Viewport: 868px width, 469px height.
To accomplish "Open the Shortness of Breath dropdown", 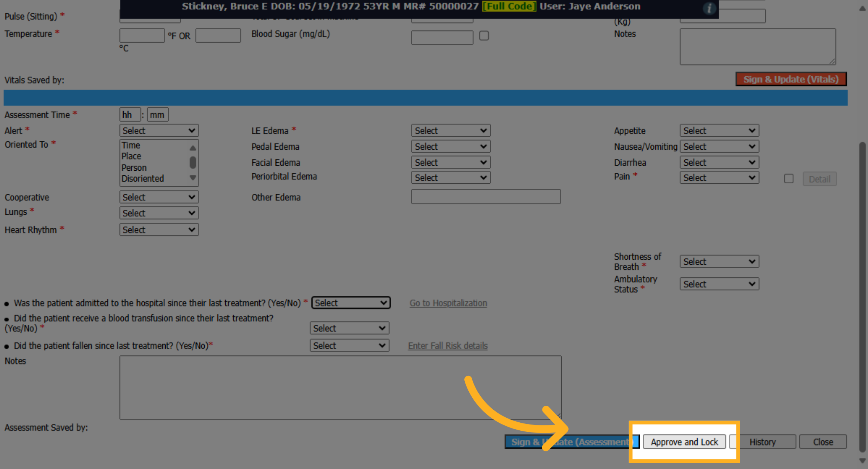I will 719,261.
